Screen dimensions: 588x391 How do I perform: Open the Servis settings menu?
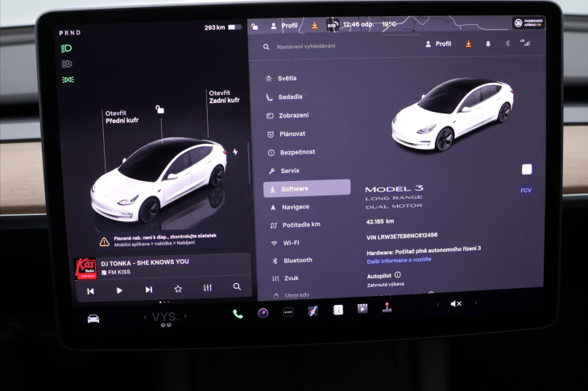point(284,171)
